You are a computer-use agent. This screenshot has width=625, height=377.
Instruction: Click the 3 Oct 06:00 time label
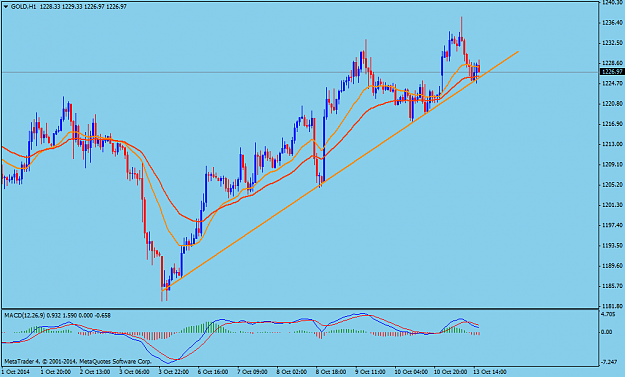click(x=134, y=372)
